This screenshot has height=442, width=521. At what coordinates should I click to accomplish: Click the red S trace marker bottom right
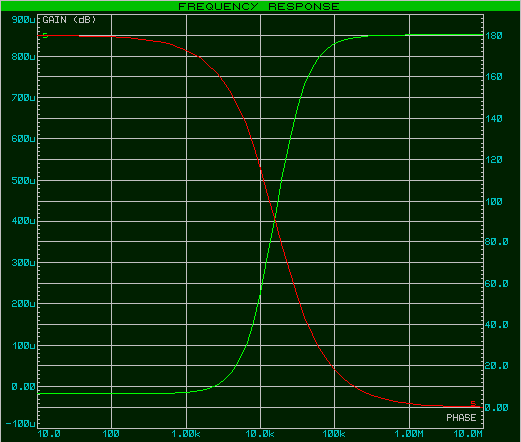pos(473,403)
